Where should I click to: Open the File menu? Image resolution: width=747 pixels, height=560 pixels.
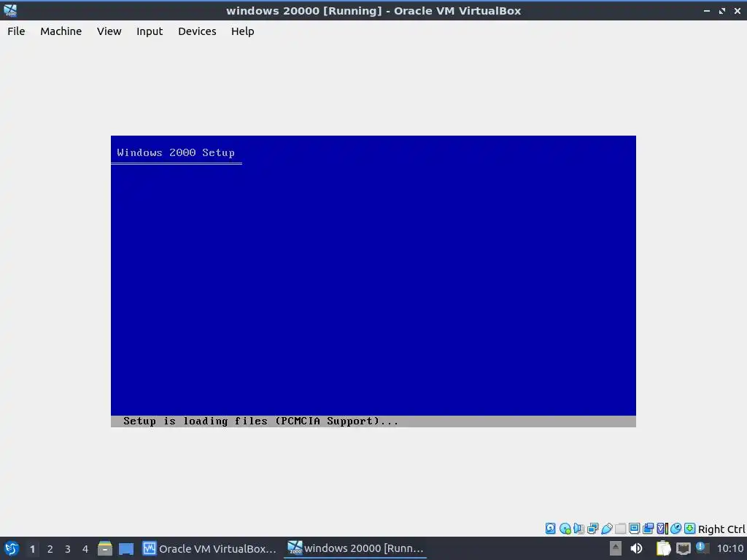16,31
